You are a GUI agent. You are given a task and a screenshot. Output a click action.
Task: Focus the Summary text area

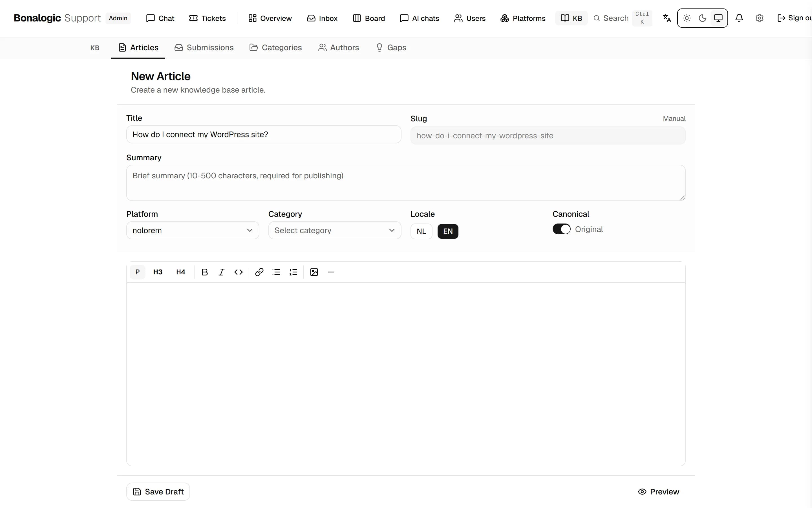coord(406,183)
